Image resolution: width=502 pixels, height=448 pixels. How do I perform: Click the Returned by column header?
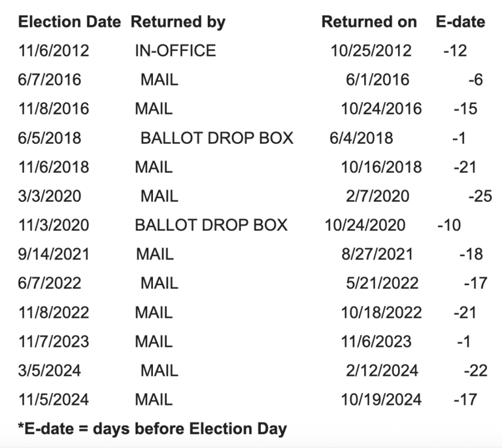click(x=178, y=22)
